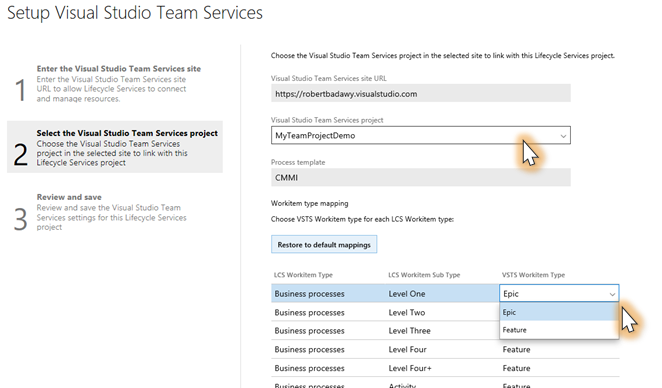Click the Feature cell for Level Four row
Screen dimensions: 662x388
(x=516, y=350)
